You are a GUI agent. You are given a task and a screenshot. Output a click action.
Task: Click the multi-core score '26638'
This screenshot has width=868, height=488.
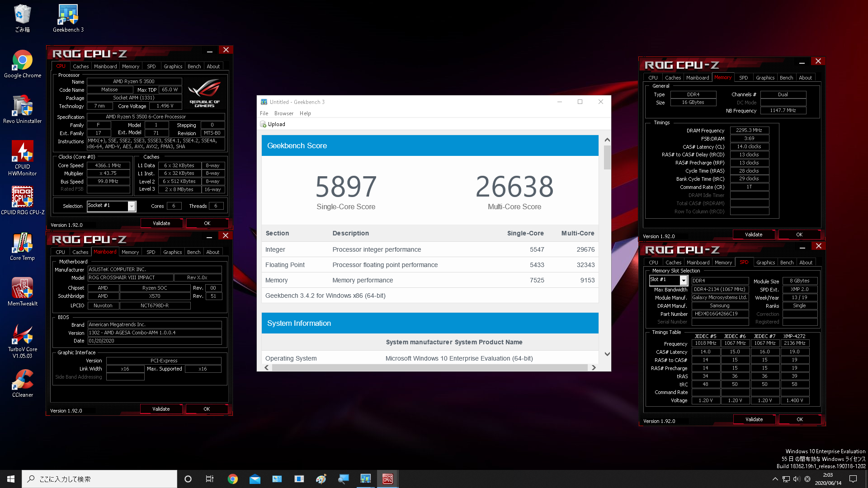(514, 187)
